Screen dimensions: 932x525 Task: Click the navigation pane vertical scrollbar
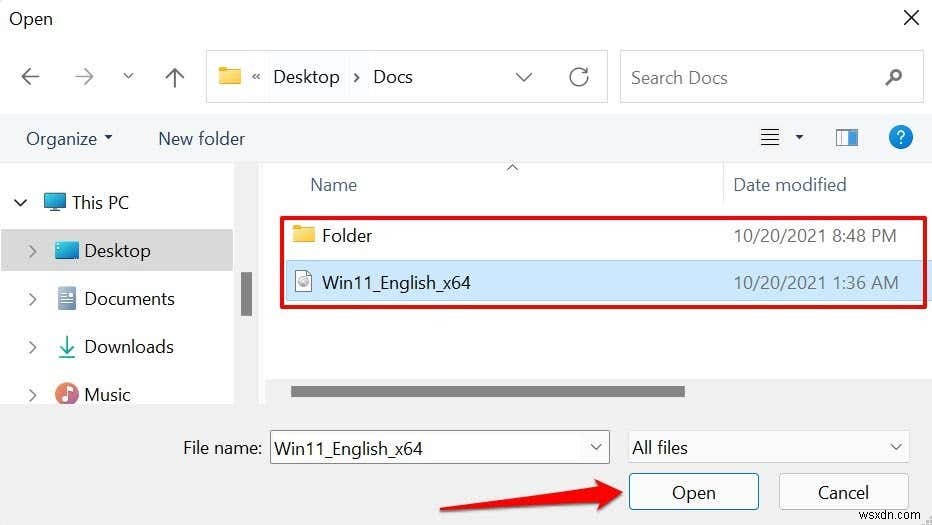[x=246, y=294]
